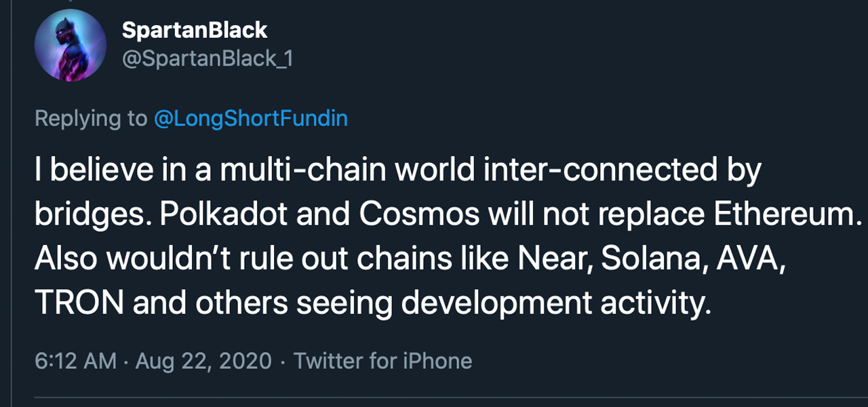Click the word TRON in the tweet
Viewport: 868px width, 407px height.
79,305
